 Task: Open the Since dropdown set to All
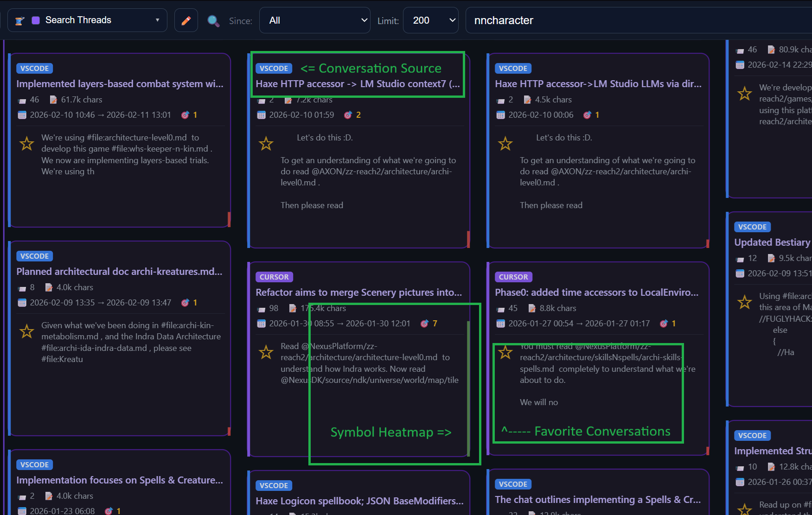(315, 20)
